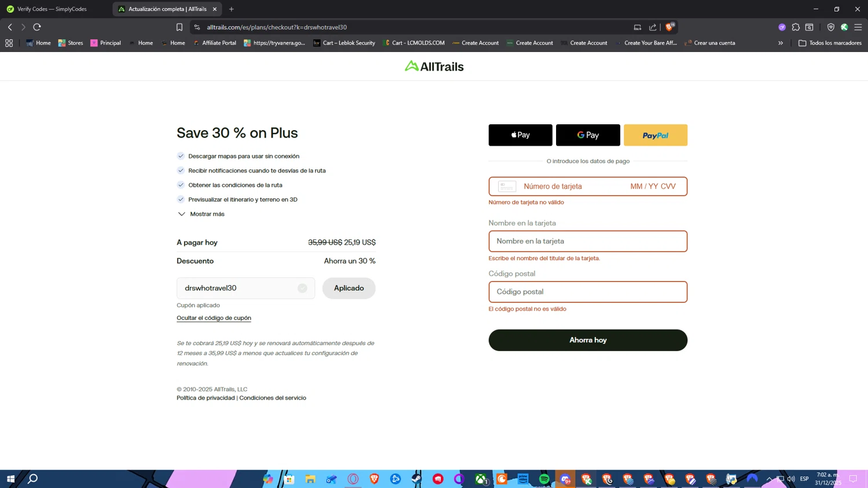Click the share page icon
The height and width of the screenshot is (488, 868).
pyautogui.click(x=653, y=27)
